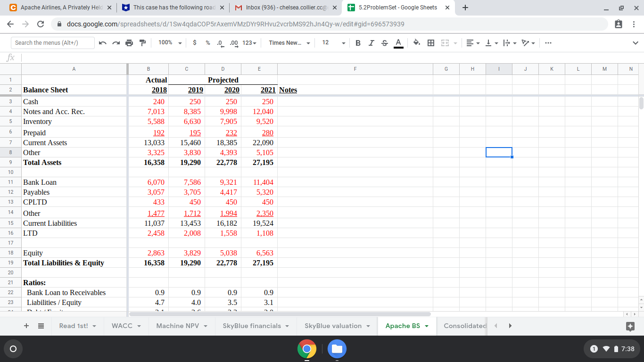Toggle italic formatting
Screen dimensions: 644x362
click(371, 42)
